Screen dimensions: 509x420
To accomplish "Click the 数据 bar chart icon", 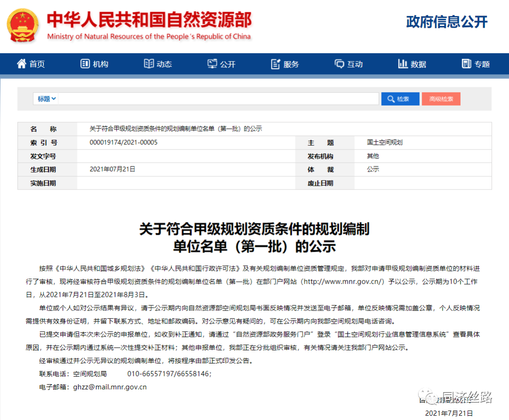I will (x=403, y=64).
